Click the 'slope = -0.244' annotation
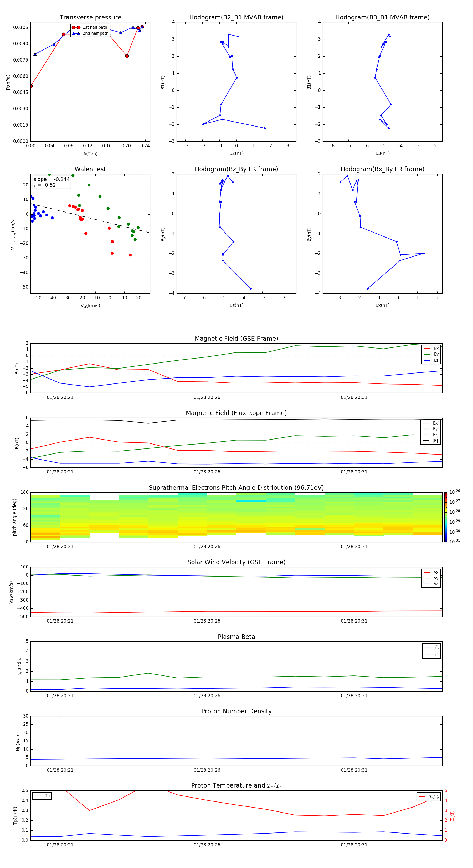473x868 pixels. pos(52,179)
